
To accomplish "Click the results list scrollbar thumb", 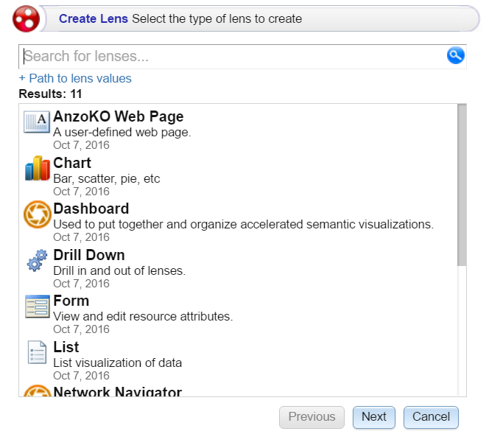I will tap(462, 185).
